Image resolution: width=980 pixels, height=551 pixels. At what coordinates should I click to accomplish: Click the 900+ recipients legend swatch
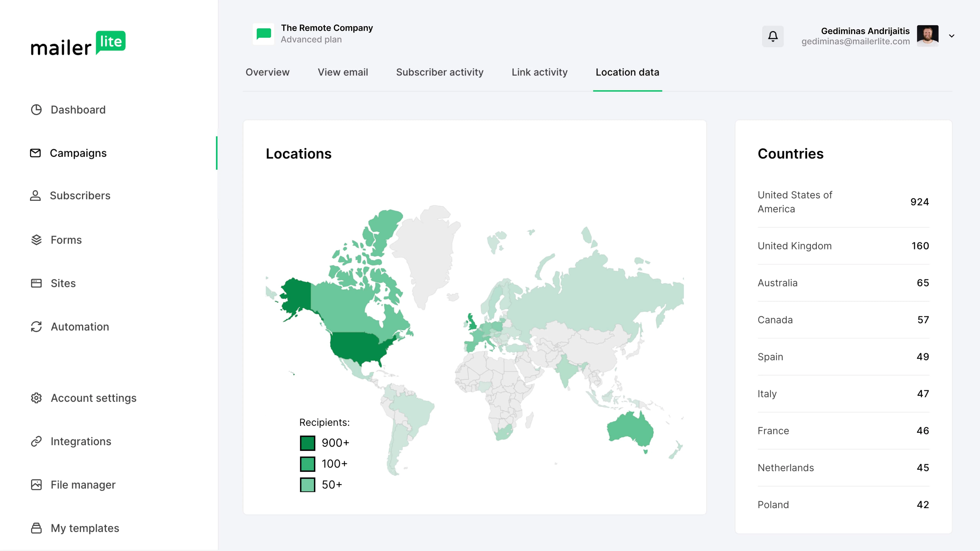click(x=307, y=443)
